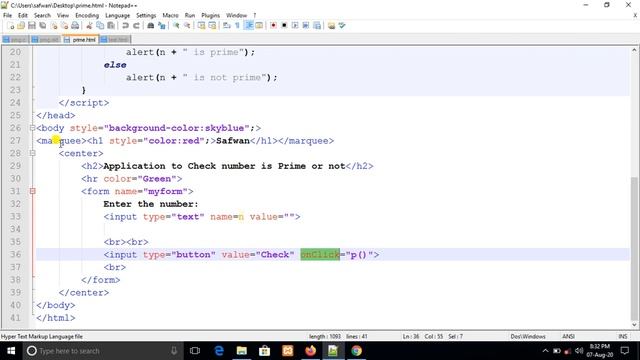Open Google Chrome from the taskbar

pyautogui.click(x=356, y=351)
